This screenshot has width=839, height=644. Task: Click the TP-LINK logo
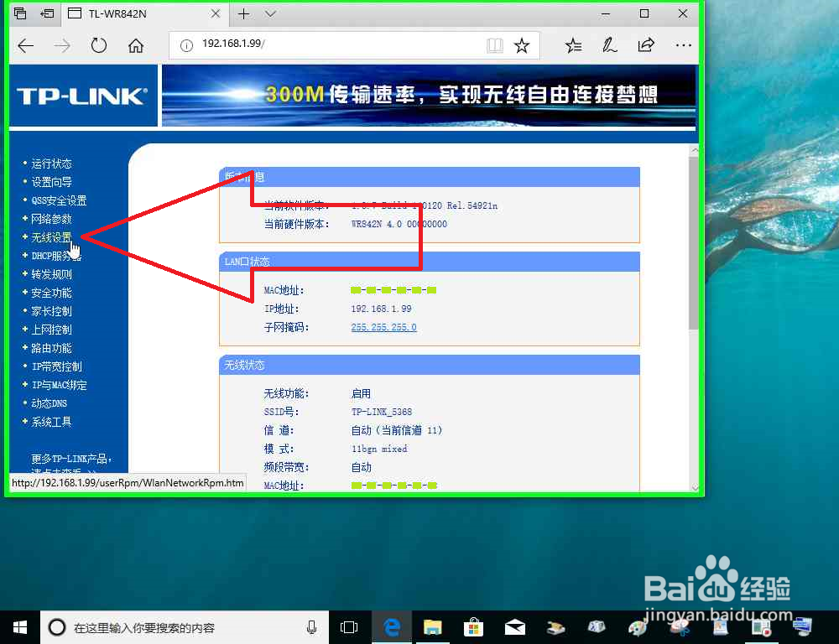point(82,96)
